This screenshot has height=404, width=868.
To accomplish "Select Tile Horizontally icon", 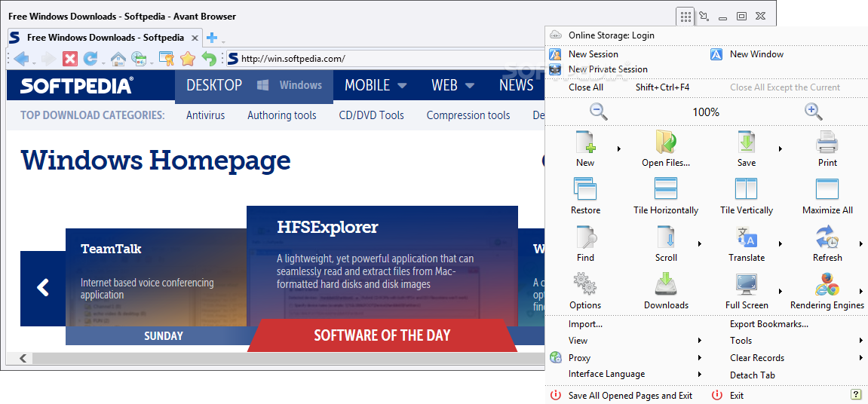I will (x=666, y=188).
